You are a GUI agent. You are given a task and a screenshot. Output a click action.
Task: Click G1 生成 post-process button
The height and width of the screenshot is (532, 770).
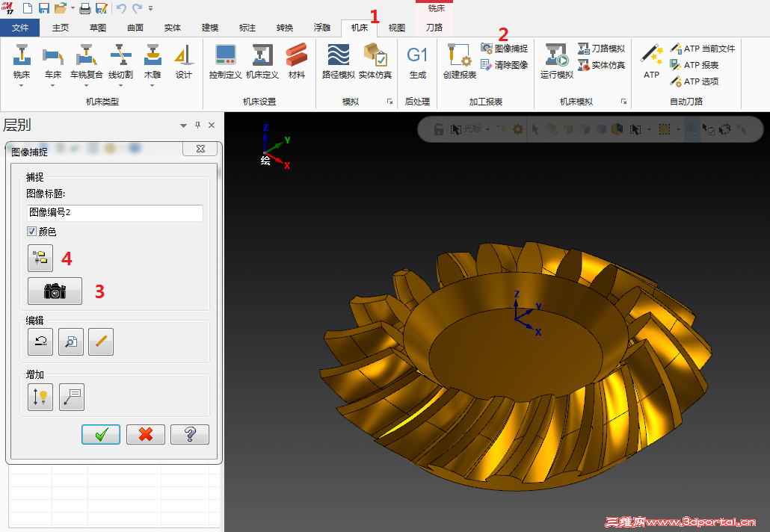(x=417, y=61)
